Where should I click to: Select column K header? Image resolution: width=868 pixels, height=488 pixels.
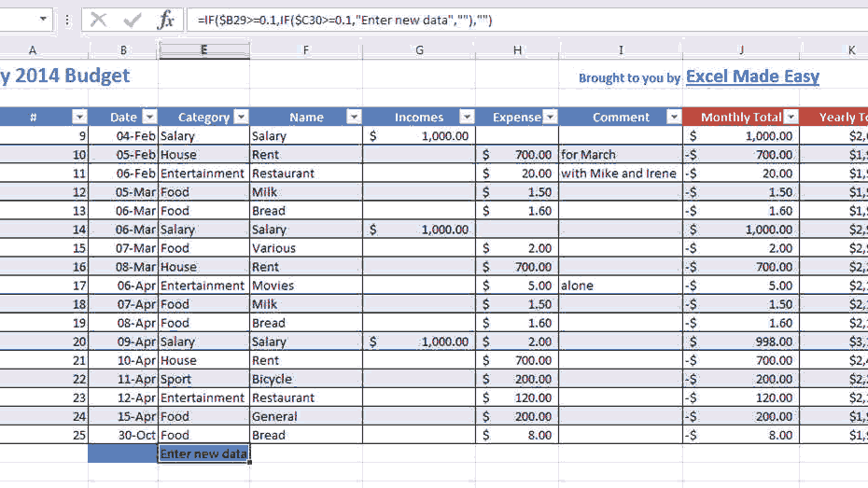[851, 50]
